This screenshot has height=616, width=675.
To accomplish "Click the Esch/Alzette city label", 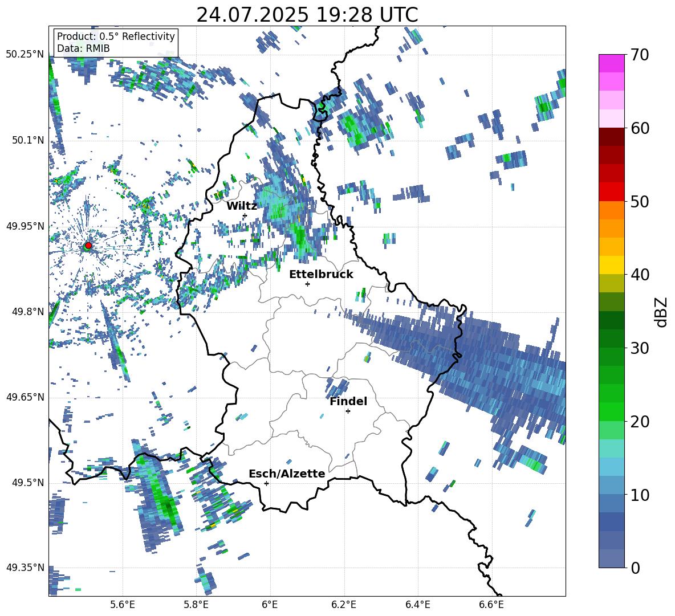I will click(287, 474).
